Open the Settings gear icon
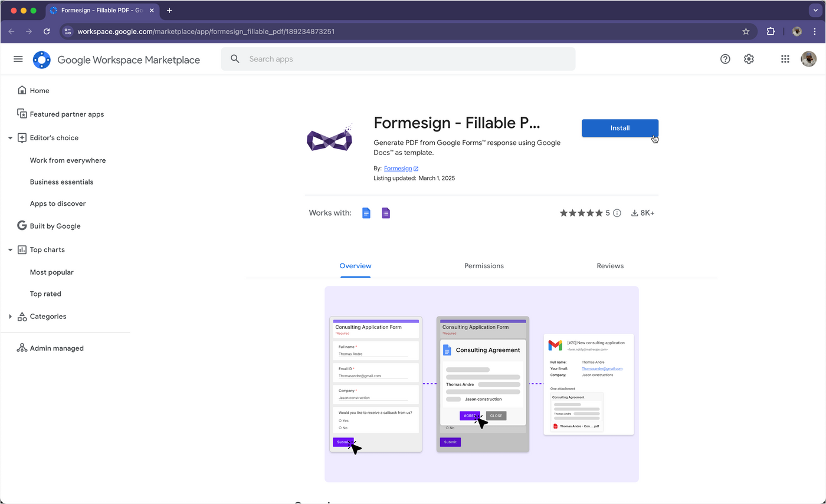 [x=749, y=59]
